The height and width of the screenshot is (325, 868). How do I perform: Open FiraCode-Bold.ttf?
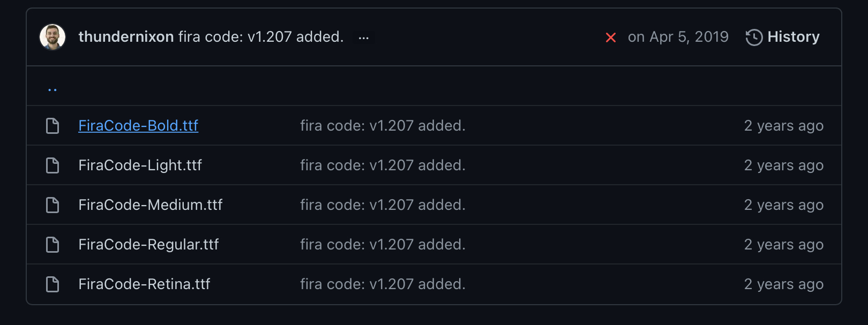138,125
